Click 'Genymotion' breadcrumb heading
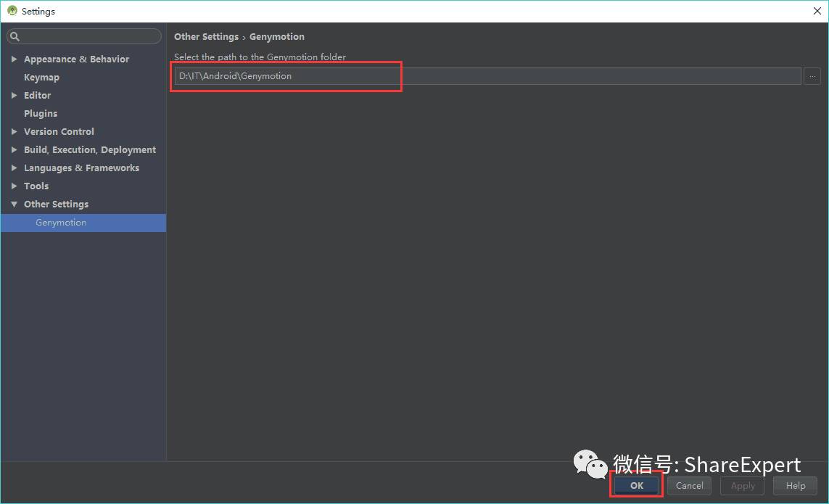 click(x=276, y=36)
